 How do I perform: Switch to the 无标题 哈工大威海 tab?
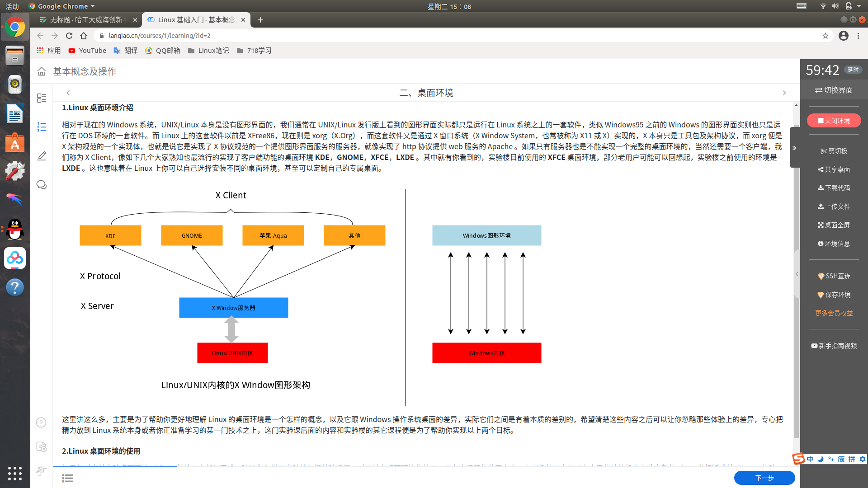point(87,20)
